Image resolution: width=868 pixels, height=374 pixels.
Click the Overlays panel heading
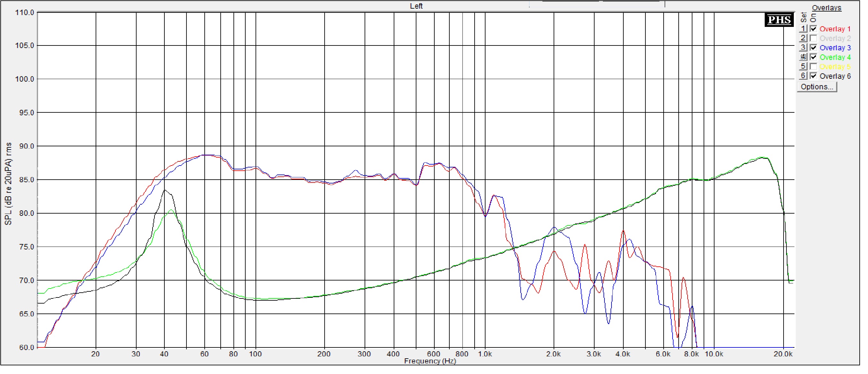tap(826, 8)
